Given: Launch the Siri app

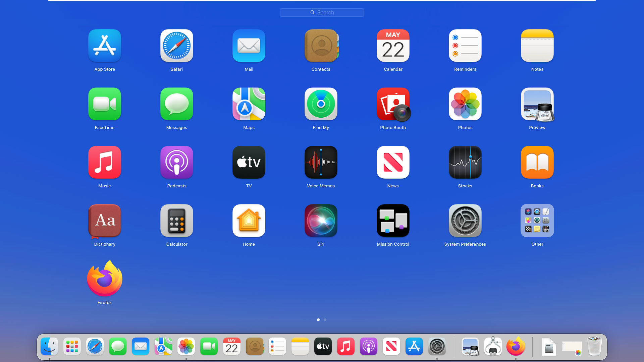Looking at the screenshot, I should (x=321, y=221).
